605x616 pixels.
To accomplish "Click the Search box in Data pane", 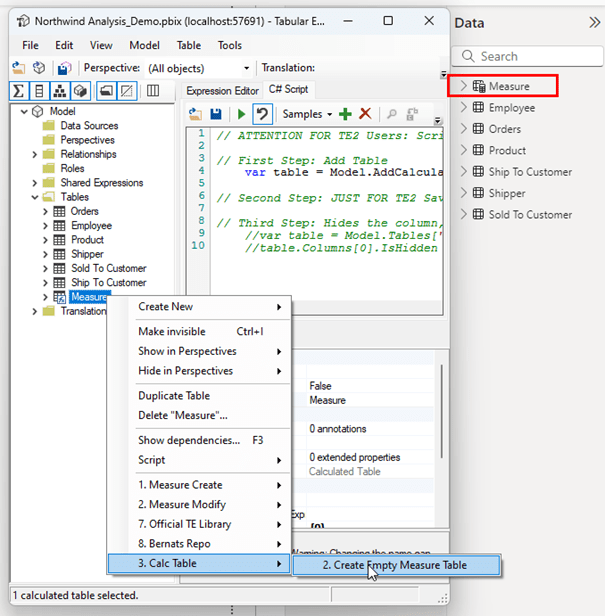I will click(525, 57).
